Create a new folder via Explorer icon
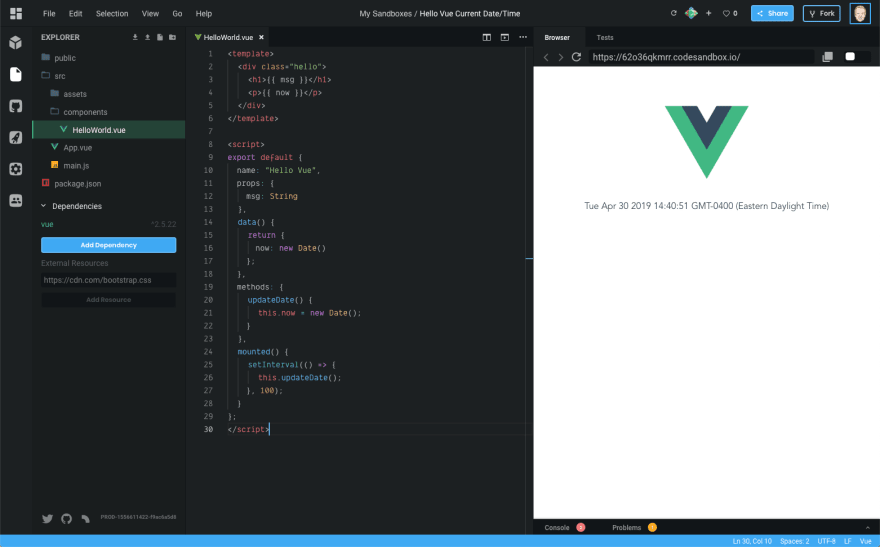Screen dimensions: 880x547 172,37
